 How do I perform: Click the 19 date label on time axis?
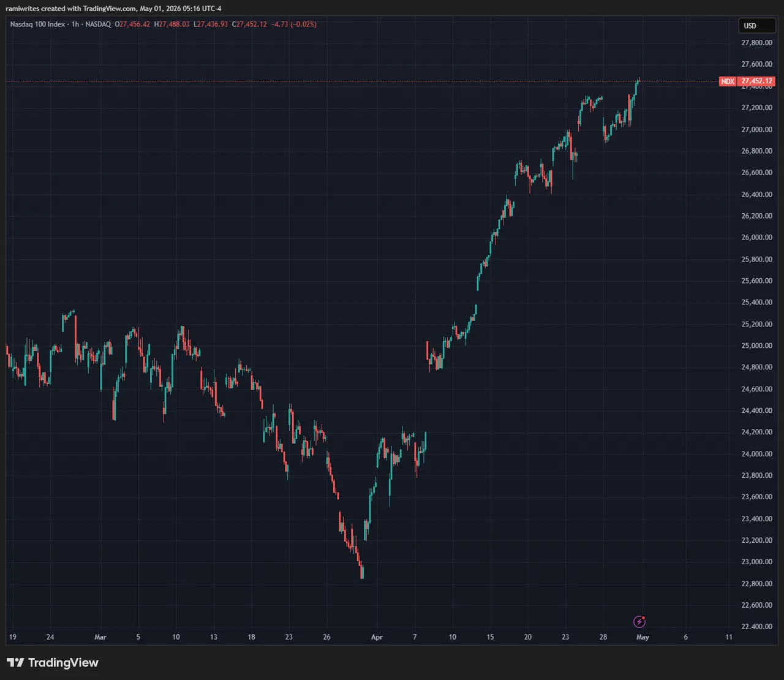click(x=13, y=637)
